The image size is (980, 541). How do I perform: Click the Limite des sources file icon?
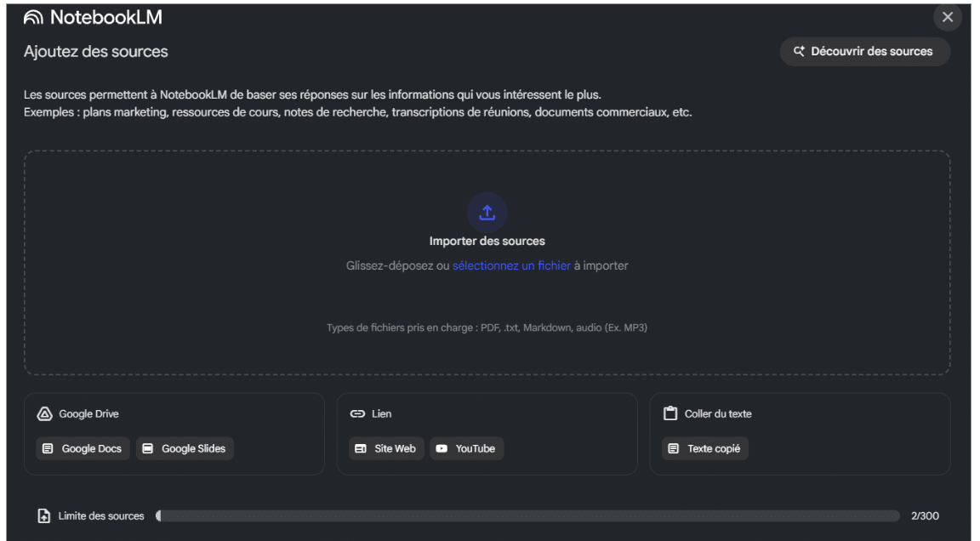(x=44, y=516)
